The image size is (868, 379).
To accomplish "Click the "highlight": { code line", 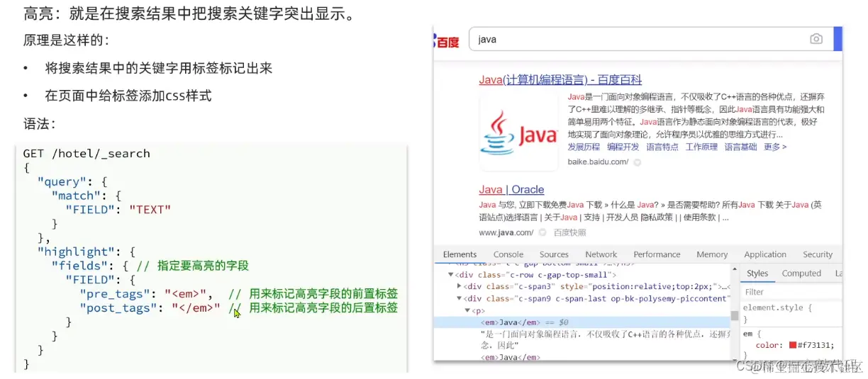I will click(86, 251).
